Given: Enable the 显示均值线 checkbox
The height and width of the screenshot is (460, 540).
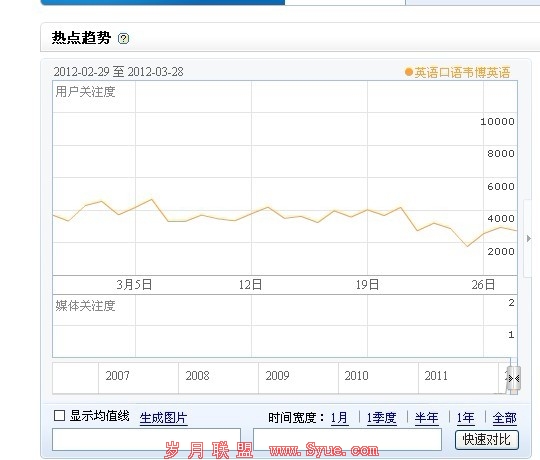Looking at the screenshot, I should [59, 415].
